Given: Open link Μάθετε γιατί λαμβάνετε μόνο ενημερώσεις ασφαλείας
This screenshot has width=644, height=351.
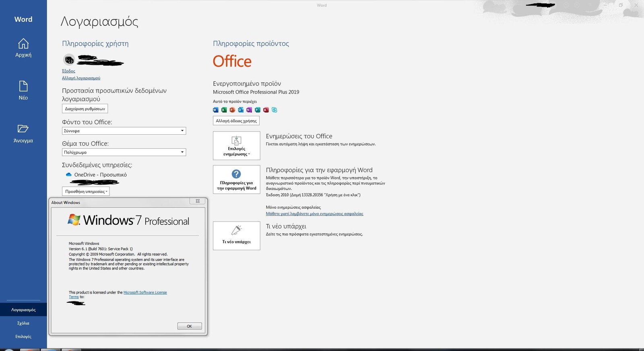Looking at the screenshot, I should pyautogui.click(x=314, y=214).
